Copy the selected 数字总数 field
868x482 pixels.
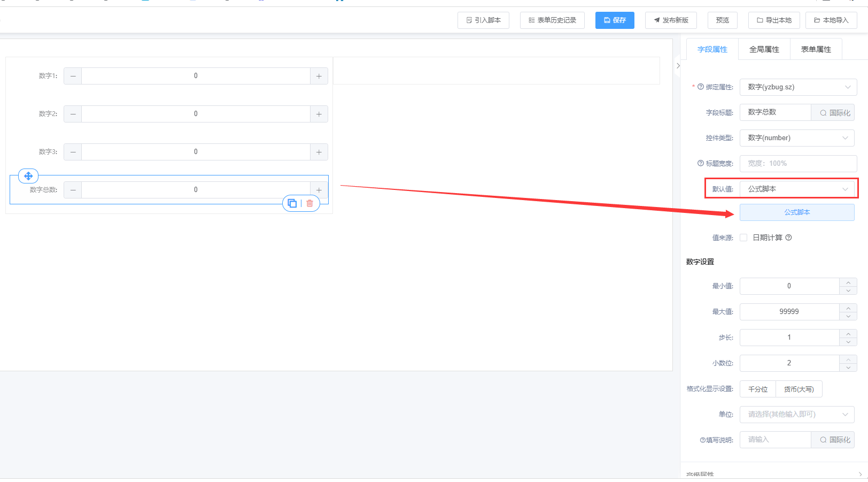pos(292,203)
